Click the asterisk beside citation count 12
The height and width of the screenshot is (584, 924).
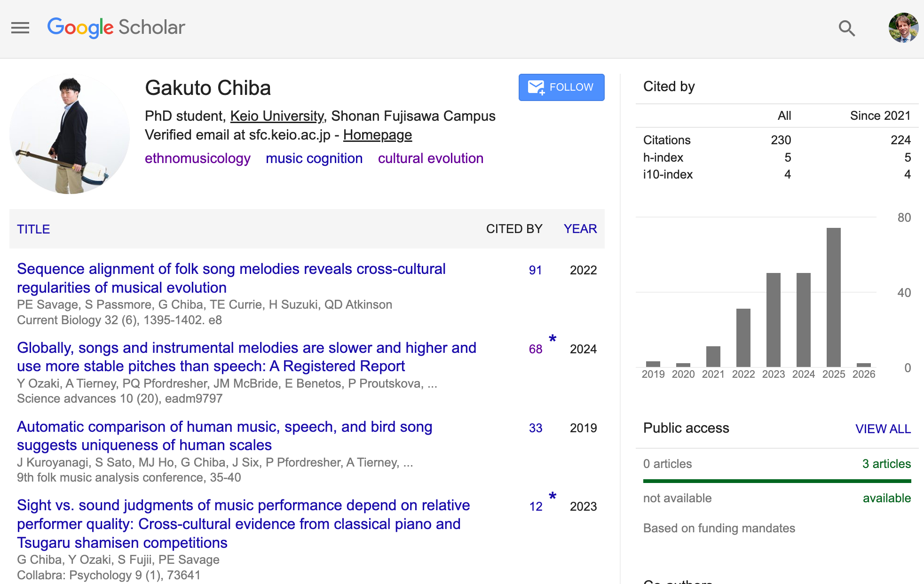553,496
